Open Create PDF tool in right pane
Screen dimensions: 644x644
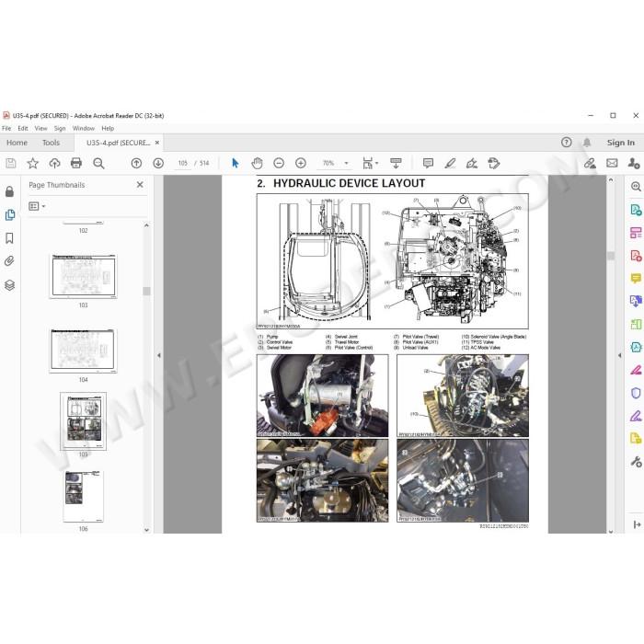point(636,257)
